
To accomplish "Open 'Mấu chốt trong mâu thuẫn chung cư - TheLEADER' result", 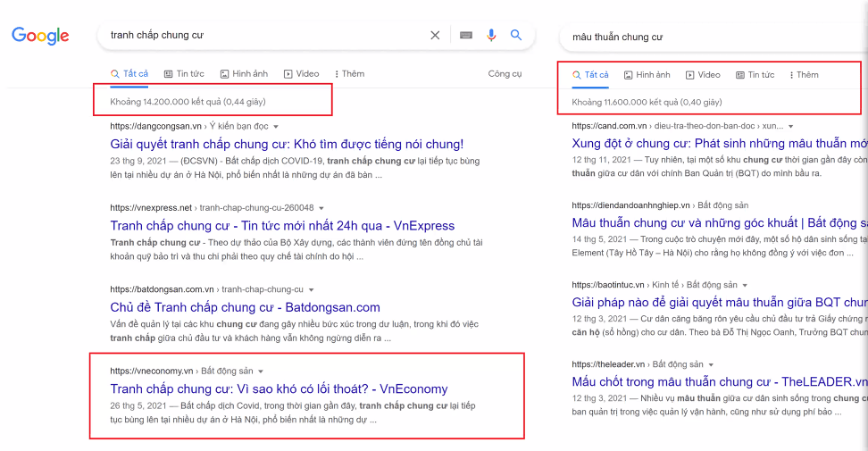I will (x=720, y=382).
